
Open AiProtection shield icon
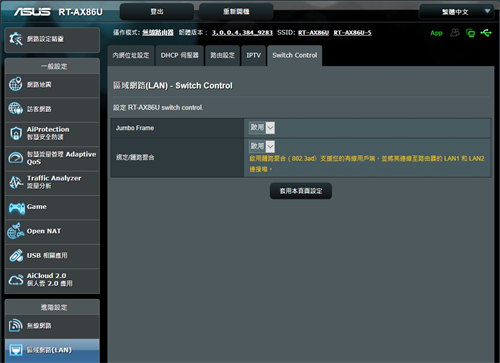click(x=16, y=133)
